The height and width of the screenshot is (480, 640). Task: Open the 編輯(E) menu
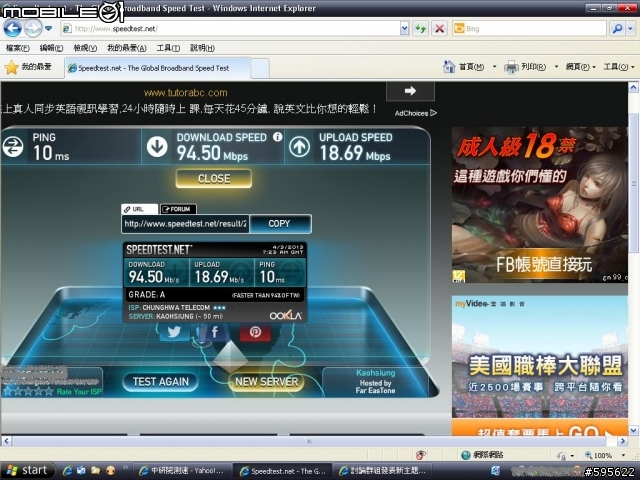click(51, 48)
